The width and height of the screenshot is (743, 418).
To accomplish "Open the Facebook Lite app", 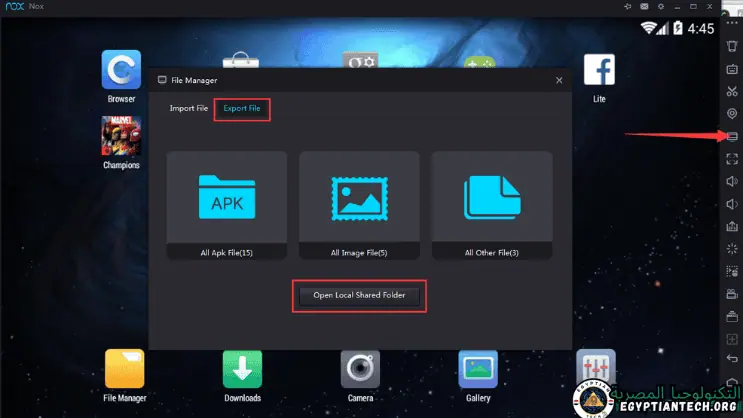I will (599, 70).
